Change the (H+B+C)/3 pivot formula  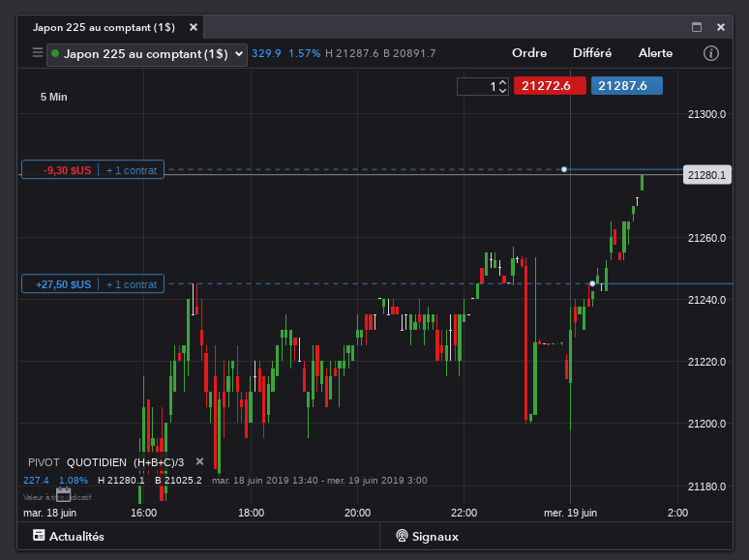click(159, 462)
